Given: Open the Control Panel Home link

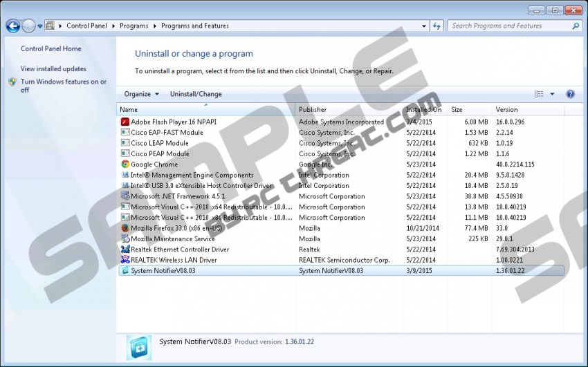Looking at the screenshot, I should click(x=51, y=49).
